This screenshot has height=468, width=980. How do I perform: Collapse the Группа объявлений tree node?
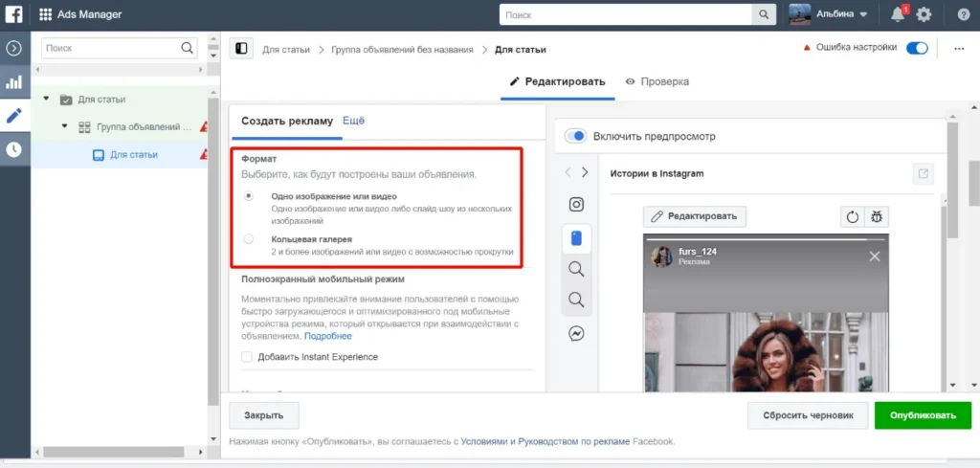(64, 126)
